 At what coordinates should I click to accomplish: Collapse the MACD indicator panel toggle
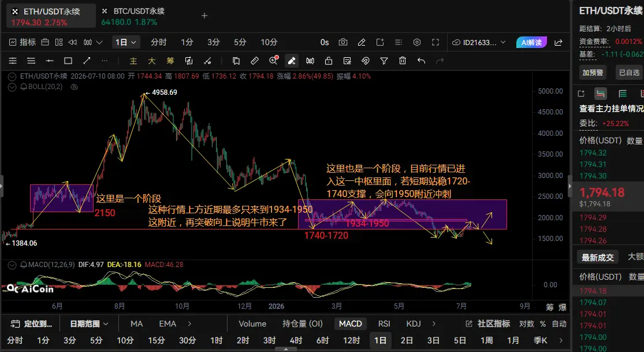tap(12, 265)
